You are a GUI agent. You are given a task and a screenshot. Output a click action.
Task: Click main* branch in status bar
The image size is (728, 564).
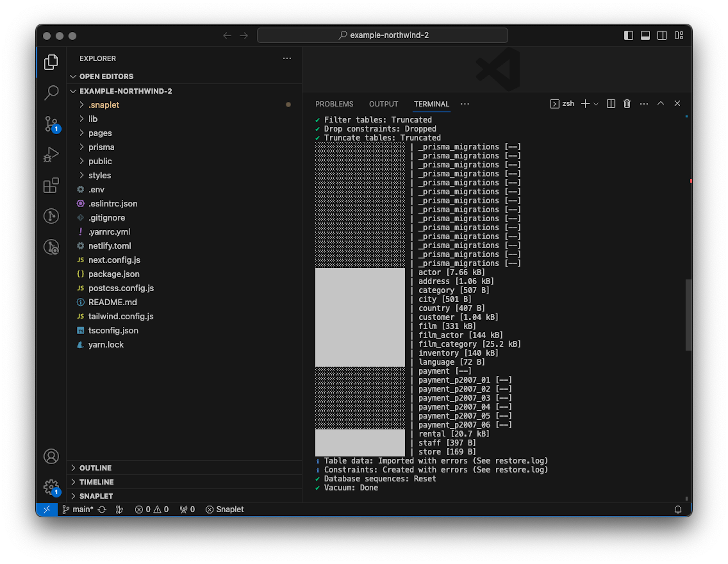tap(78, 509)
